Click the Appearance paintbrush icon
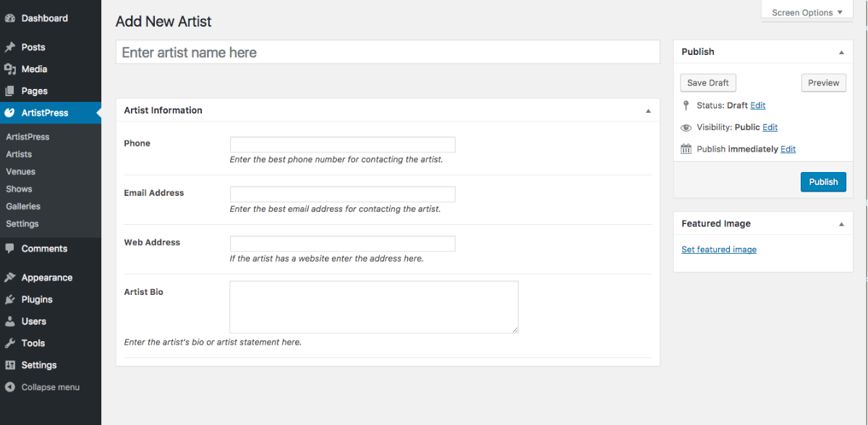The width and height of the screenshot is (868, 425). click(x=10, y=278)
